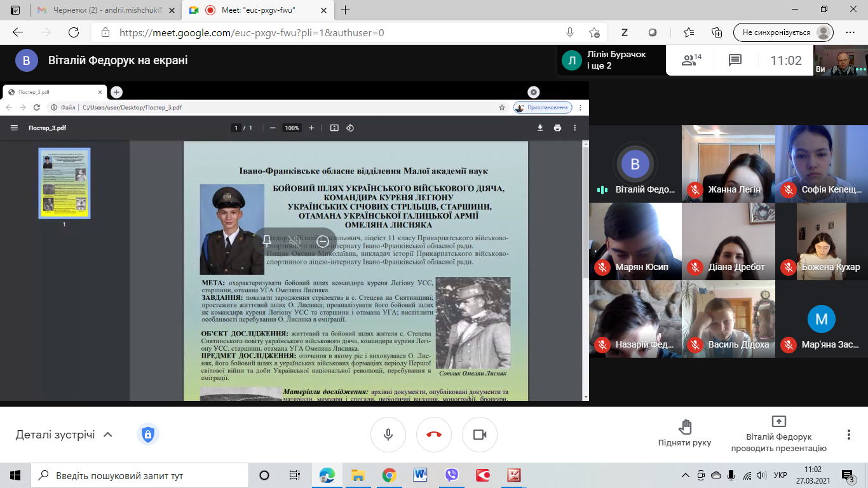This screenshot has width=868, height=488.
Task: Raise hand with Підняти руку
Action: click(x=684, y=433)
